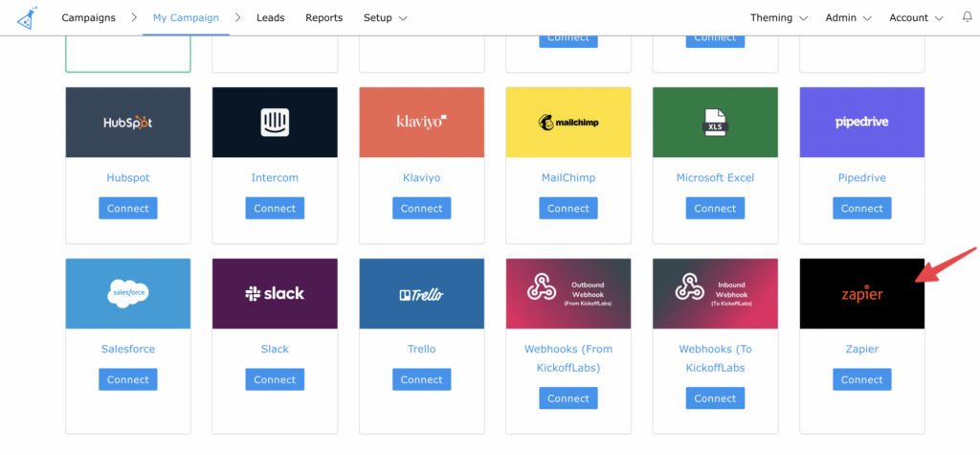The height and width of the screenshot is (455, 980).
Task: Open the Klaviyo title link
Action: [422, 178]
